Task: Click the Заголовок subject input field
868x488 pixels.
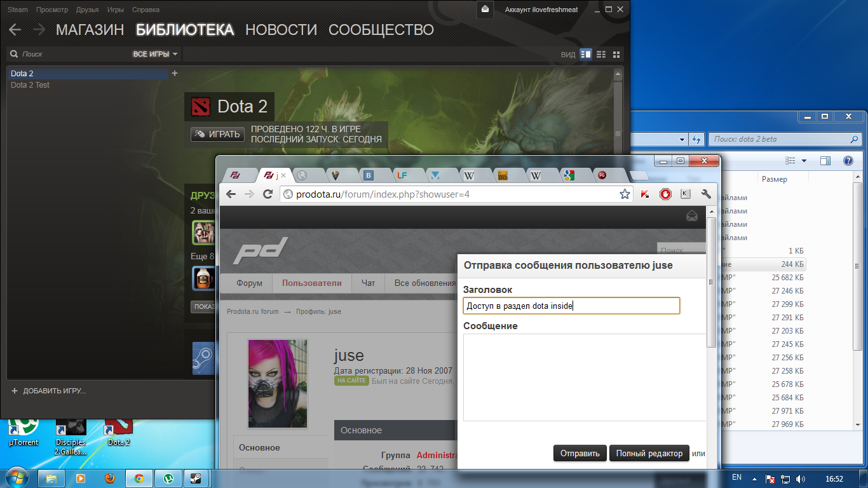Action: click(571, 306)
